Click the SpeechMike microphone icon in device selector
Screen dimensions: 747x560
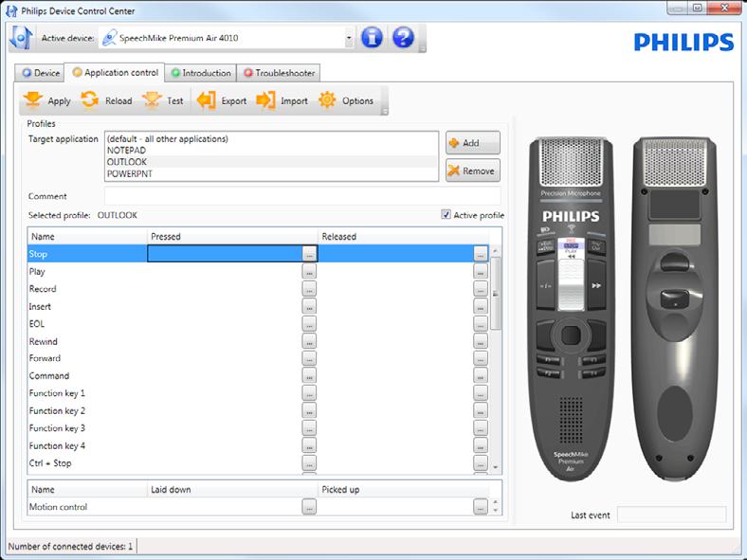110,38
